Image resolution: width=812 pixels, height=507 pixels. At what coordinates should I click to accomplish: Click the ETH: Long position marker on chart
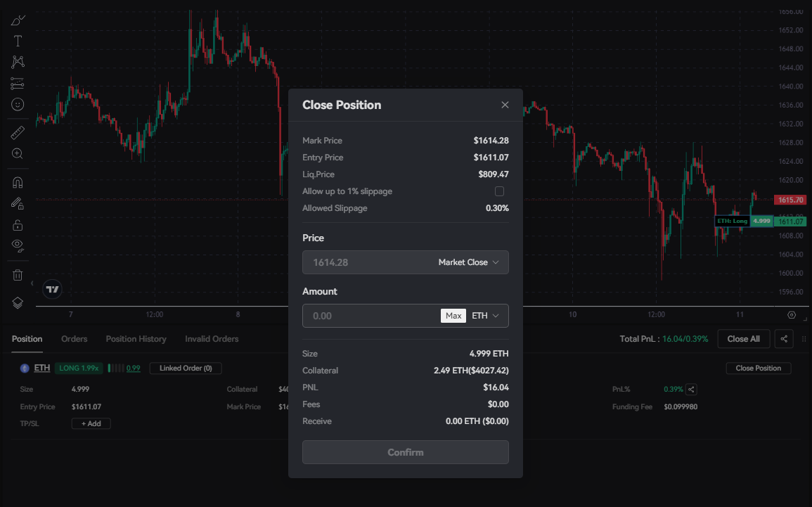[733, 221]
